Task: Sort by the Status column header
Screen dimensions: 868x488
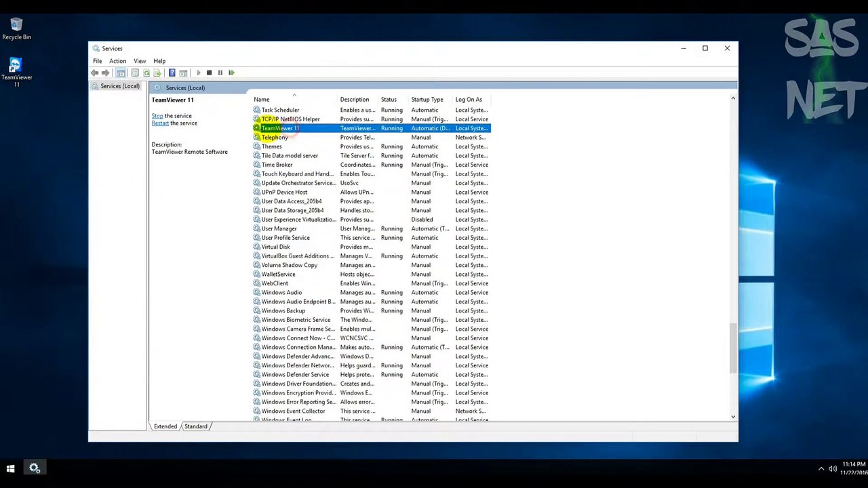Action: pos(394,100)
